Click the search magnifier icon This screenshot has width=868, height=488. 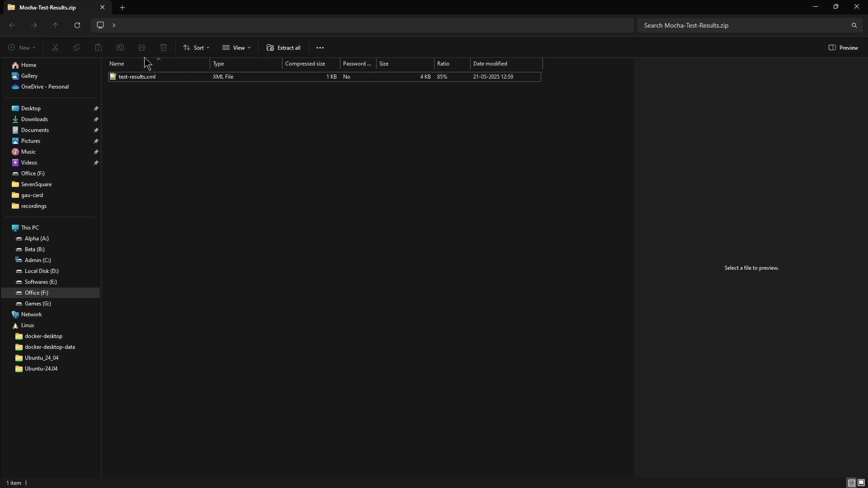click(854, 25)
